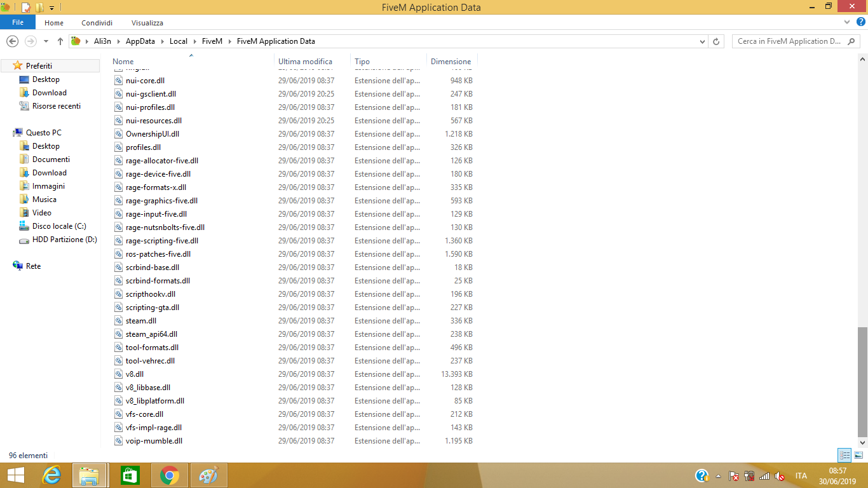The height and width of the screenshot is (488, 868).
Task: Click the vertical scrollbar up arrow
Action: 862,59
